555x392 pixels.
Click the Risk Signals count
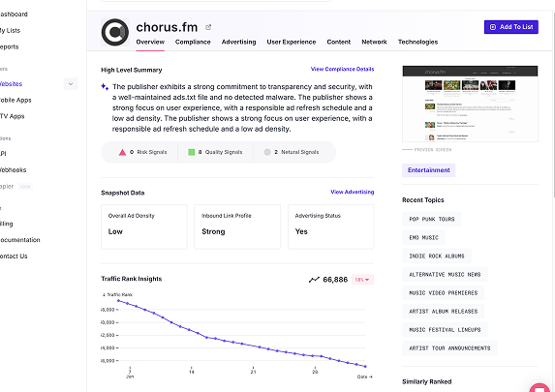[132, 152]
